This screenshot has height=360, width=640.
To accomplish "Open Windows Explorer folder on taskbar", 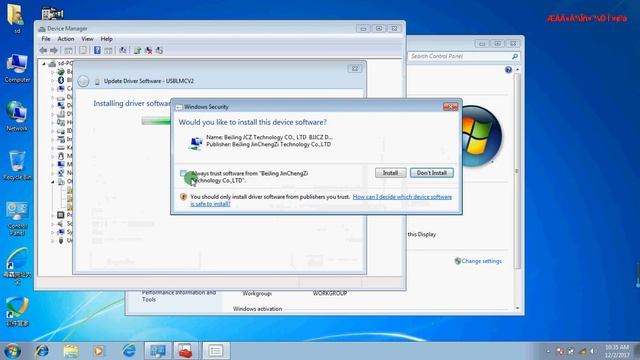I will [x=71, y=351].
